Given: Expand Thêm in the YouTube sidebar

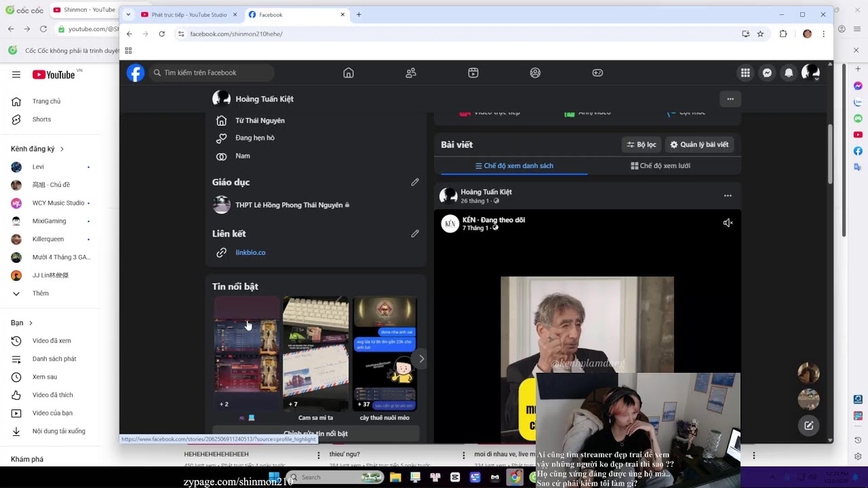Looking at the screenshot, I should coord(41,293).
